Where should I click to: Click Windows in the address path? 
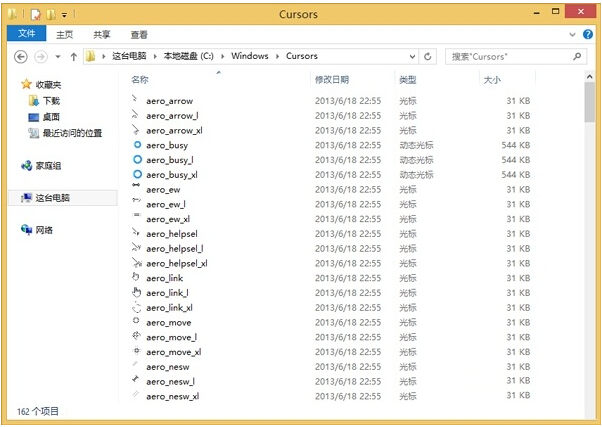point(249,57)
